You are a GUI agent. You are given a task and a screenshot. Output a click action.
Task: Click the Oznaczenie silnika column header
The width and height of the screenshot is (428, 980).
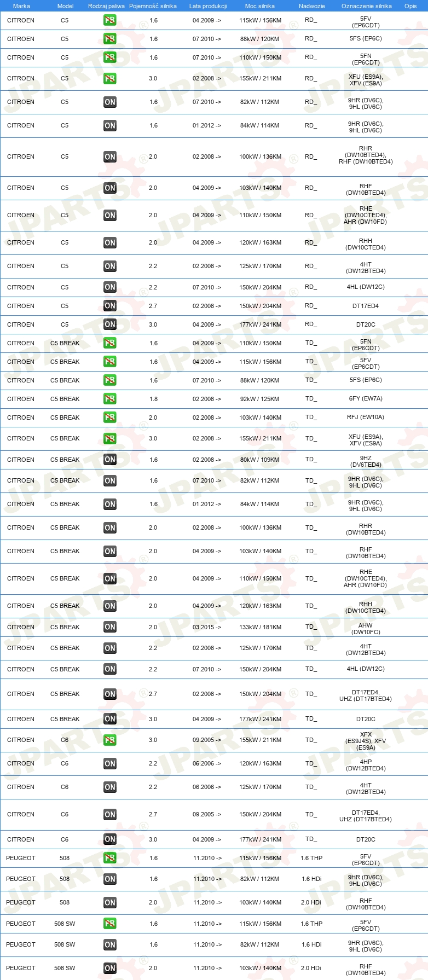(367, 6)
